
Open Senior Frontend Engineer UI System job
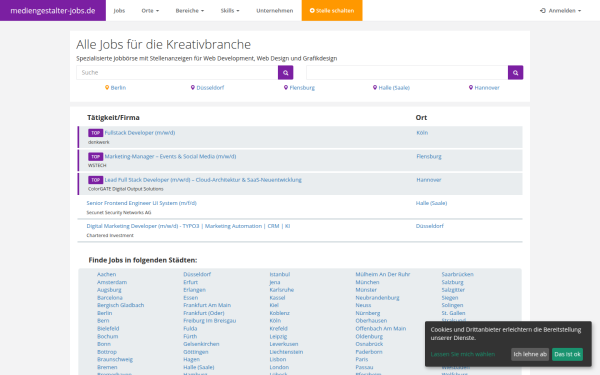(142, 203)
